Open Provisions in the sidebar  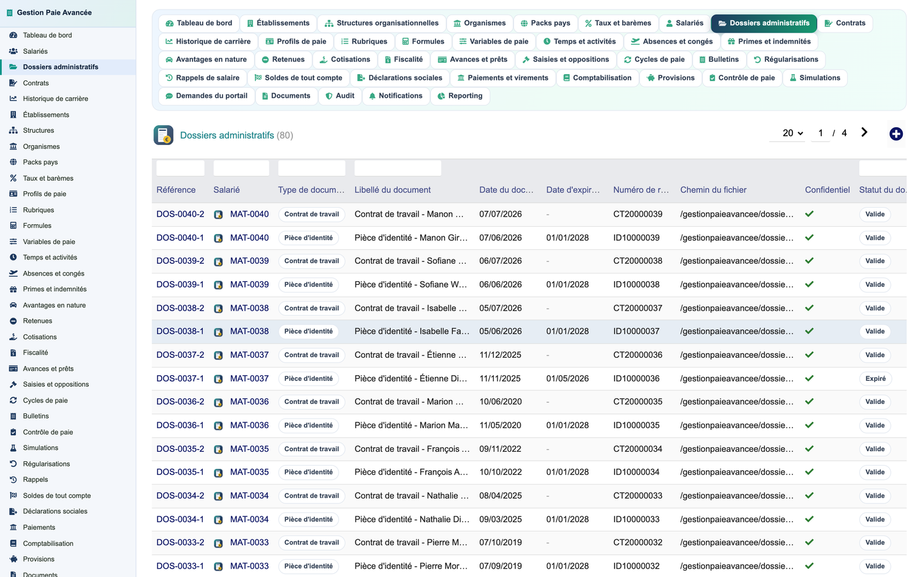pyautogui.click(x=38, y=559)
